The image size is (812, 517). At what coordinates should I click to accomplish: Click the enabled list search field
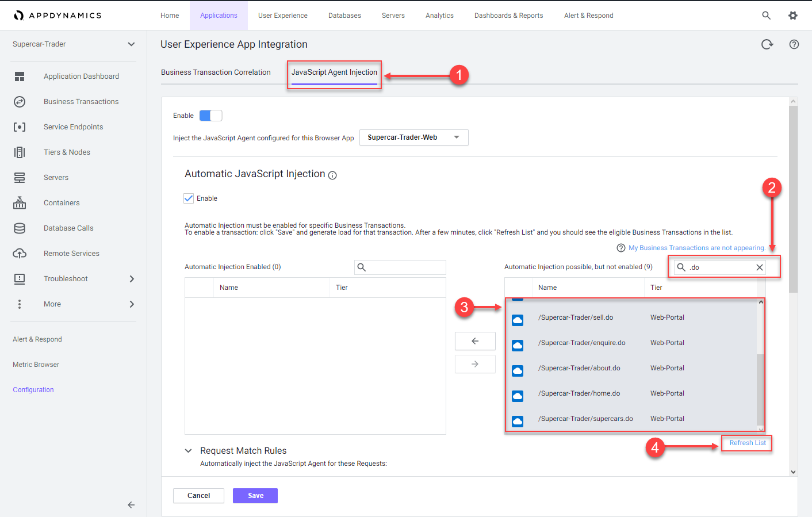click(400, 267)
